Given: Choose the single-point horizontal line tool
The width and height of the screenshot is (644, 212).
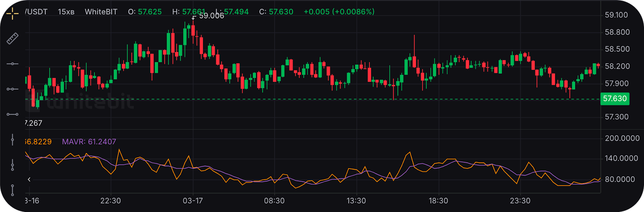Looking at the screenshot, I should (x=12, y=64).
